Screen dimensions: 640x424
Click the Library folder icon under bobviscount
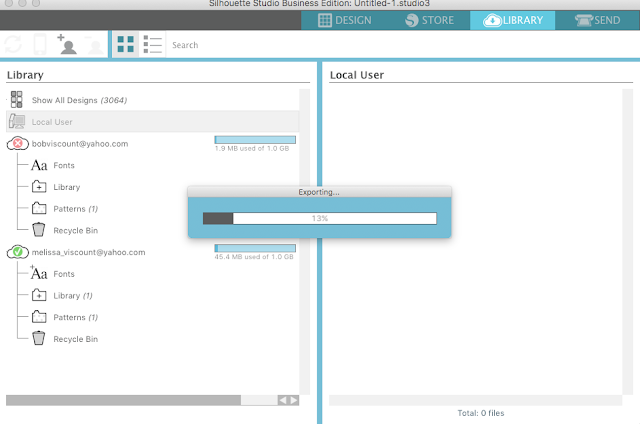pos(39,186)
